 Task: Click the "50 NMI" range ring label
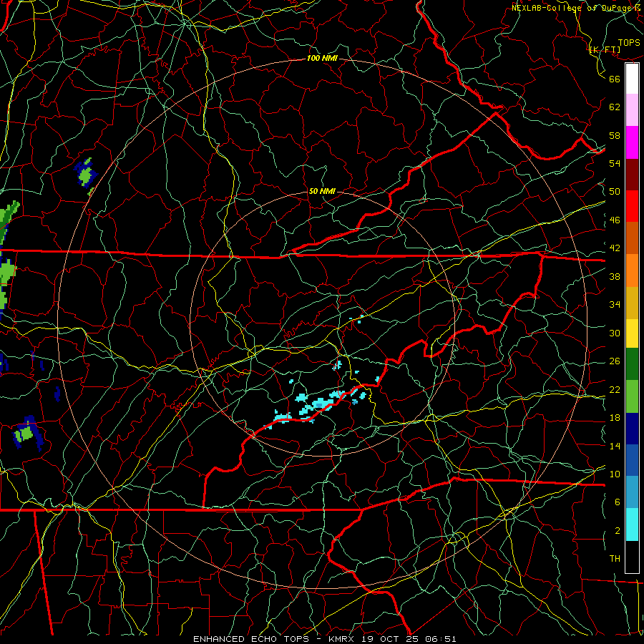point(322,191)
